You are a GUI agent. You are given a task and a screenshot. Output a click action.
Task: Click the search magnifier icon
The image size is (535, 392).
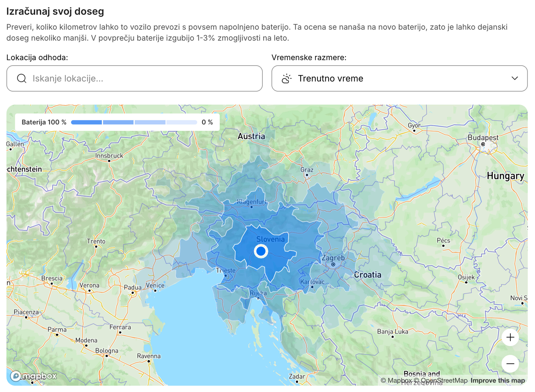(22, 78)
